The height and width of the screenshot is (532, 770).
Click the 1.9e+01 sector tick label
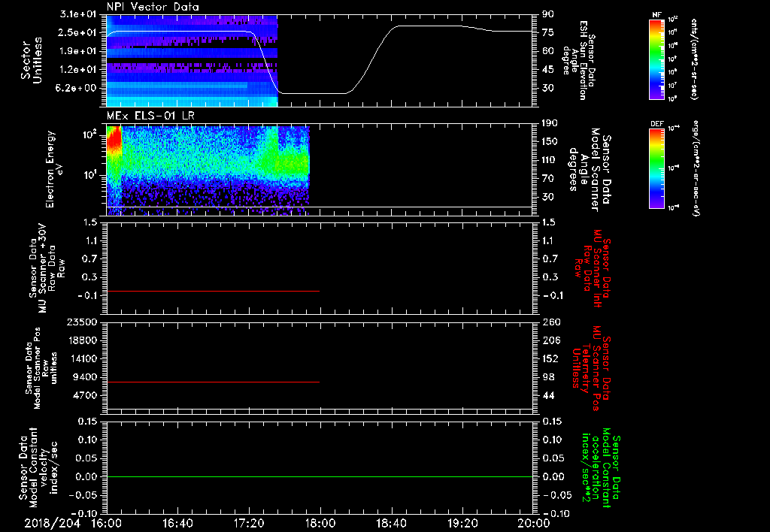79,51
